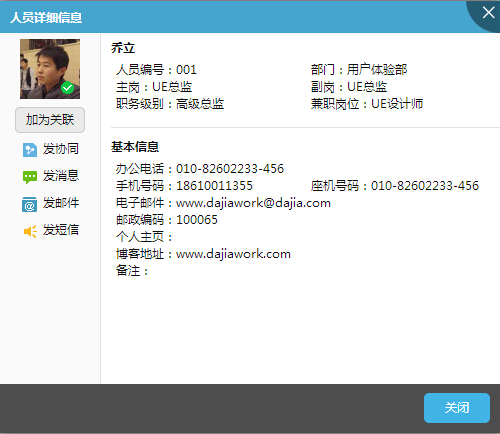Click the 加为关联 button
The width and height of the screenshot is (500, 434).
point(50,120)
